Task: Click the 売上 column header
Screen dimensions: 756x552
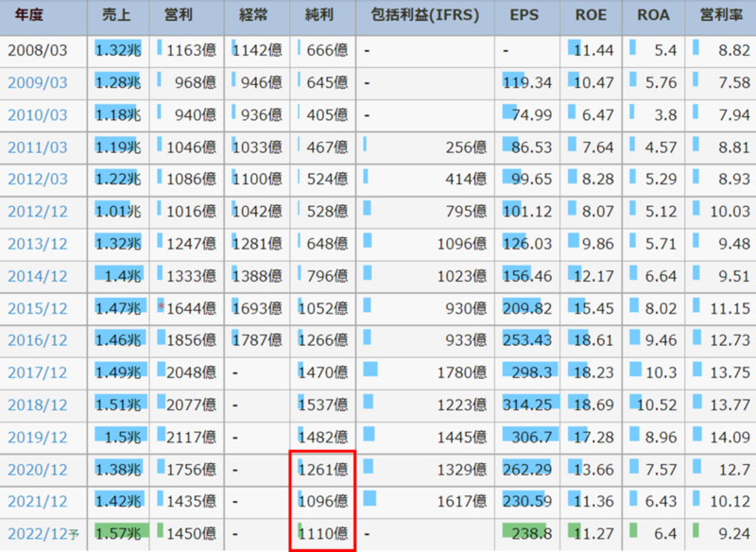Action: [118, 15]
